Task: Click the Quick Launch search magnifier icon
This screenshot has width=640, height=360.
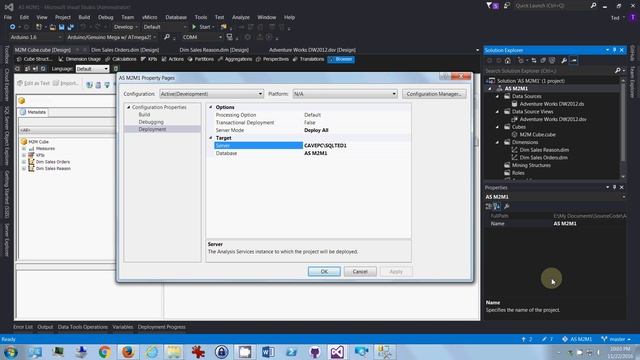Action: pyautogui.click(x=593, y=6)
